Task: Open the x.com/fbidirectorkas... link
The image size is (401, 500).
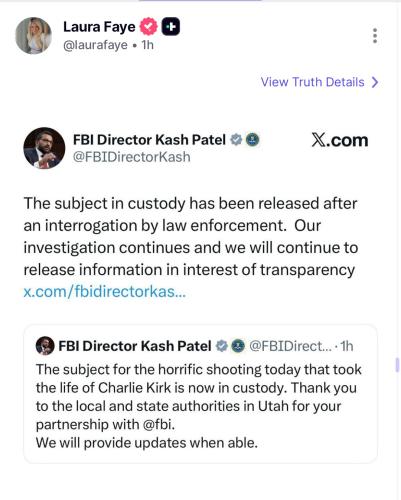Action: click(105, 292)
